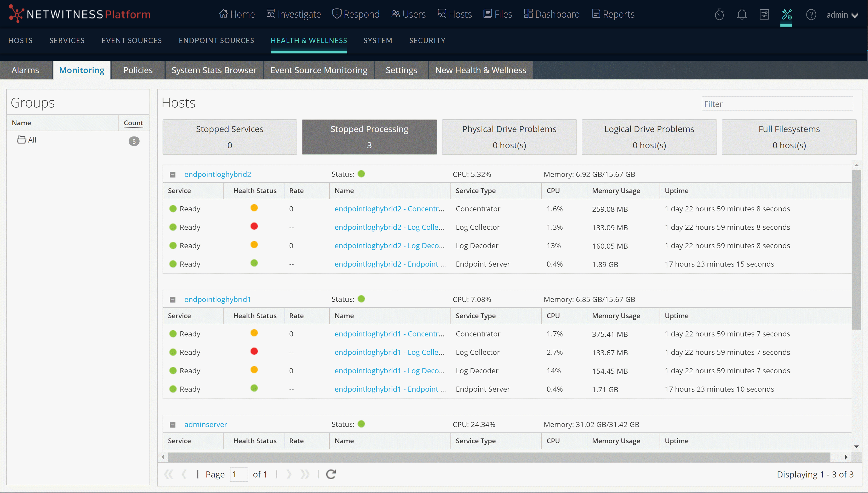The width and height of the screenshot is (868, 493).
Task: Click orange health status of endpointloghybrid1 Concentrator
Action: click(x=254, y=333)
